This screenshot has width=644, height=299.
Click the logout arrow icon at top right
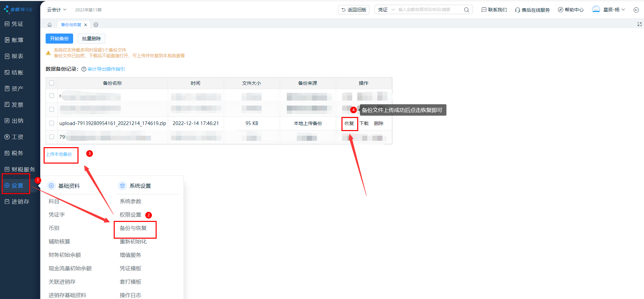pos(636,10)
